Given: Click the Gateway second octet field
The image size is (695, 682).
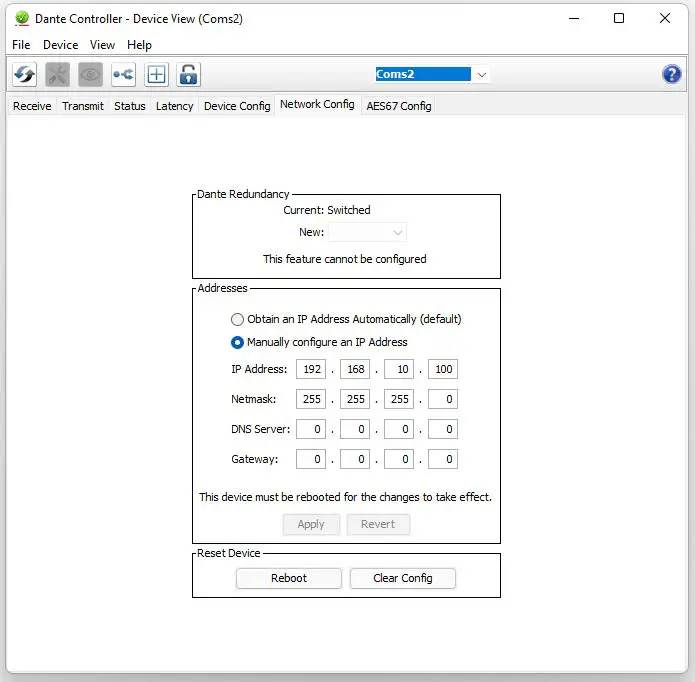Looking at the screenshot, I should [x=355, y=460].
